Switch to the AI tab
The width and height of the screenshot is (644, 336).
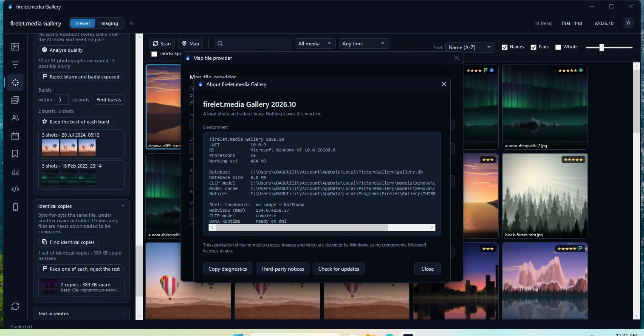132,23
